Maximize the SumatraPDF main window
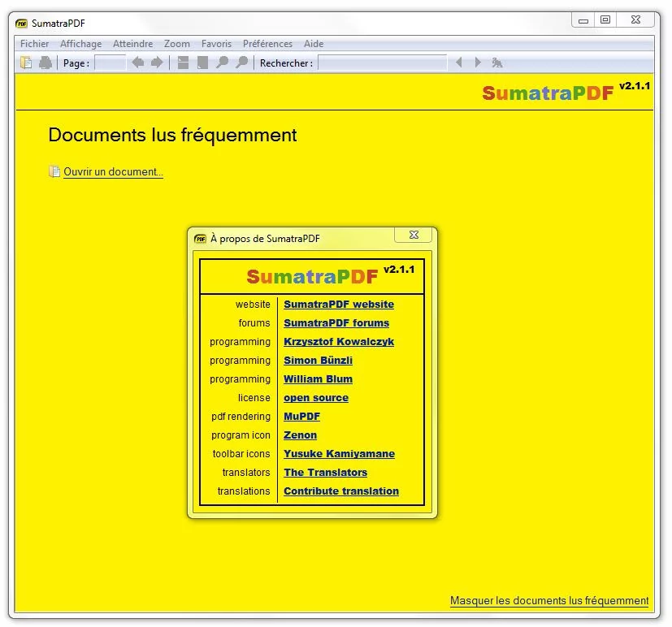This screenshot has height=627, width=672. point(605,20)
